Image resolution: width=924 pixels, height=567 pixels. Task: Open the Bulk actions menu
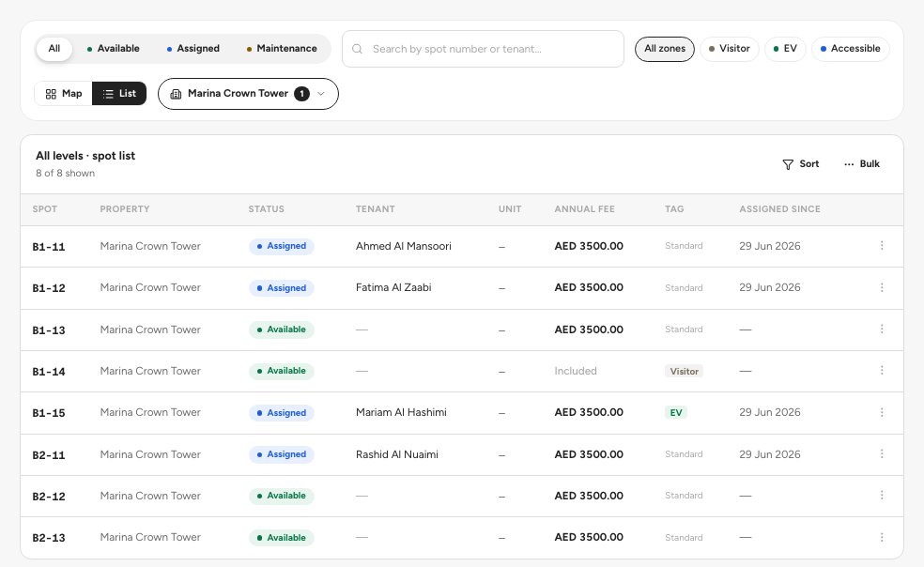[x=862, y=164]
